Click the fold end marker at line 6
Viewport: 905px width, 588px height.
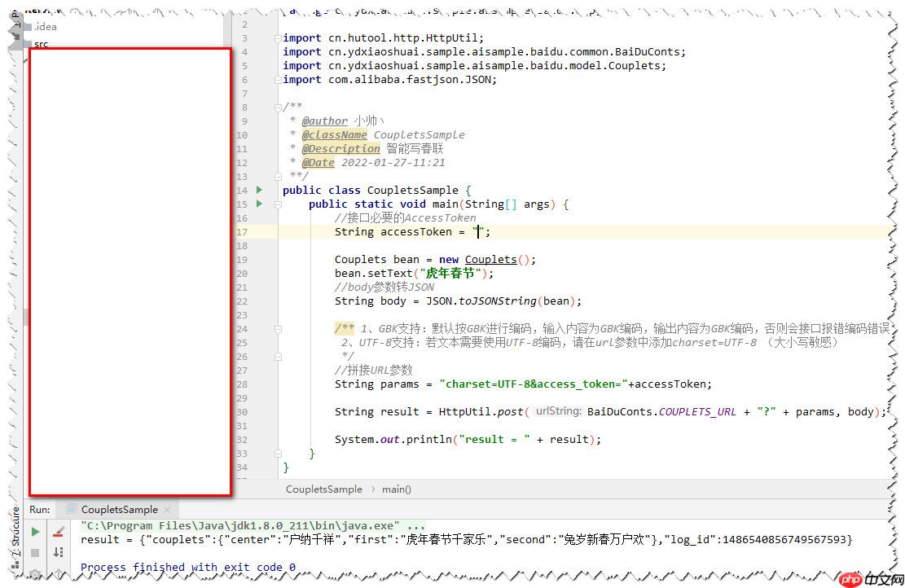pyautogui.click(x=278, y=80)
